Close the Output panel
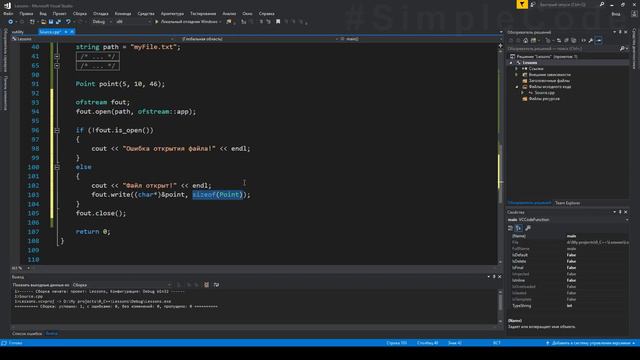 pyautogui.click(x=500, y=277)
